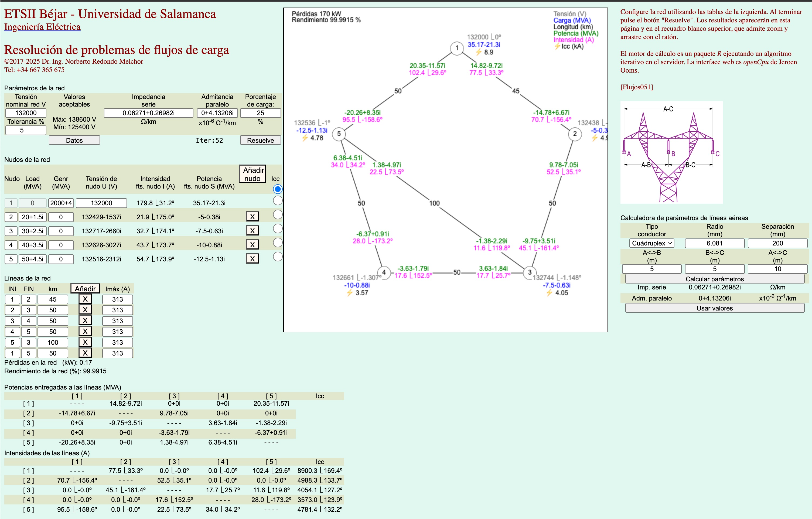Click node 1 circle in network diagram
Viewport: 812px width, 519px height.
tap(456, 48)
